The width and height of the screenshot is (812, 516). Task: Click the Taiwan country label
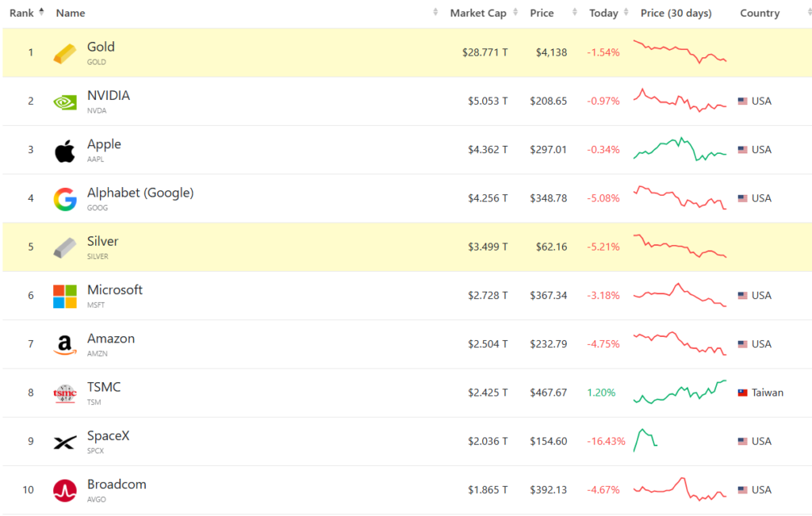tap(768, 393)
